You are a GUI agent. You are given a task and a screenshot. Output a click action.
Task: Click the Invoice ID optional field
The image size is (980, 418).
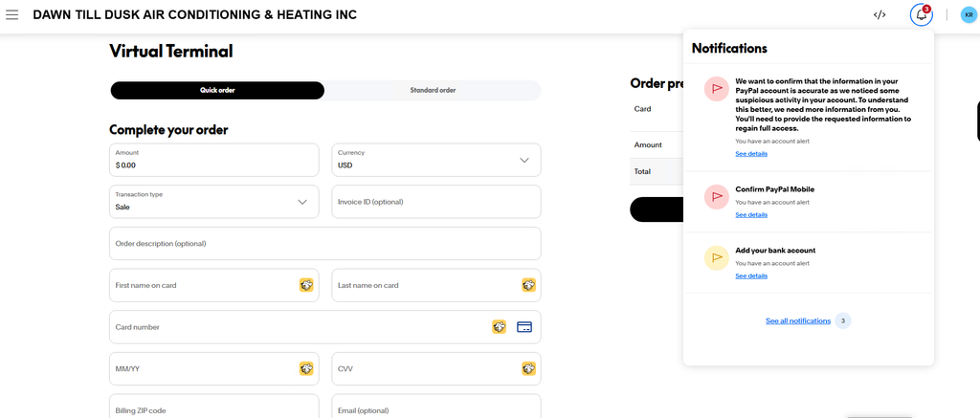pos(436,202)
